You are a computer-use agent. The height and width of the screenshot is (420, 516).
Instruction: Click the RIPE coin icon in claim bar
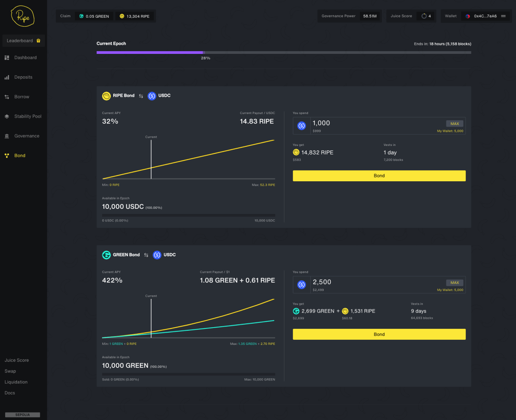click(122, 16)
